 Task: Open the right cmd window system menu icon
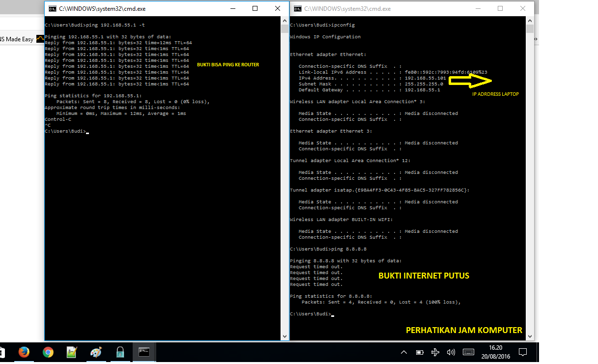tap(297, 8)
